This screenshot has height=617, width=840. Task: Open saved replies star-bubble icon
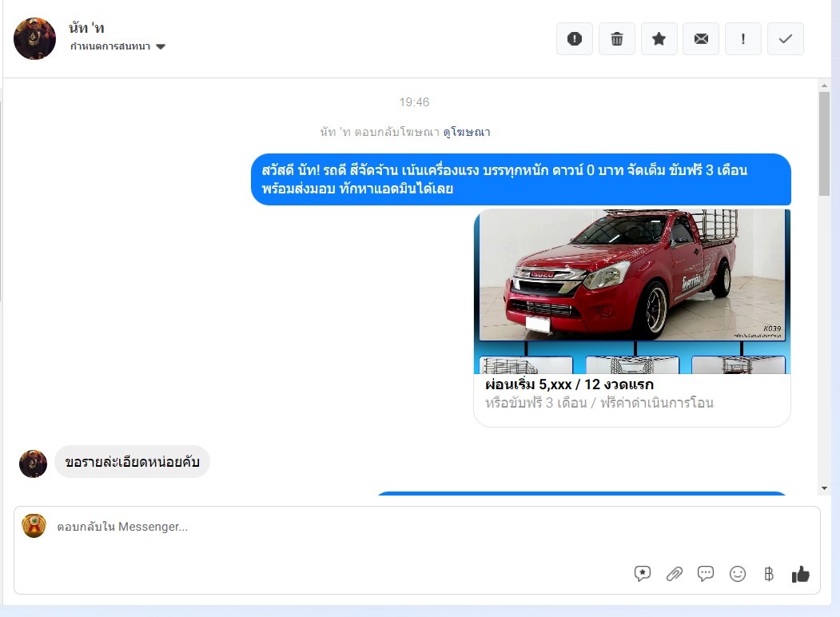642,574
